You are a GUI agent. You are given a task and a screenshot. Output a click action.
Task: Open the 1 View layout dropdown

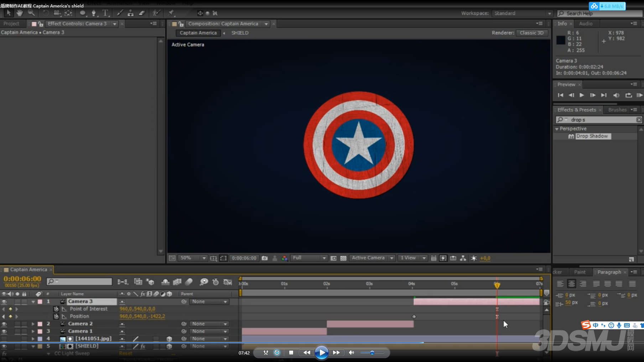coord(412,258)
